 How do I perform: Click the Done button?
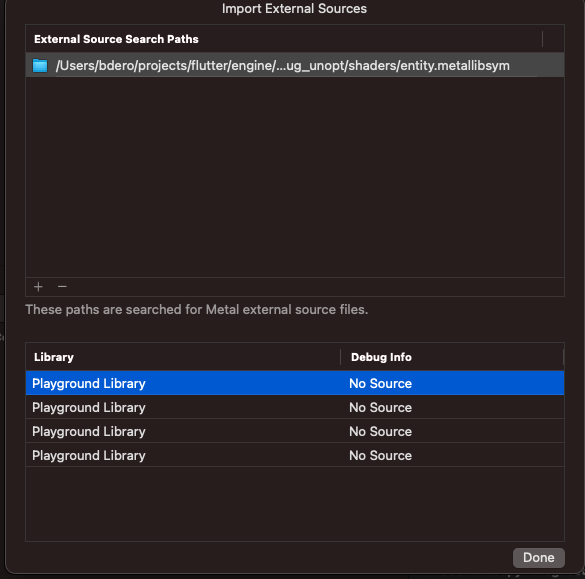(x=538, y=558)
